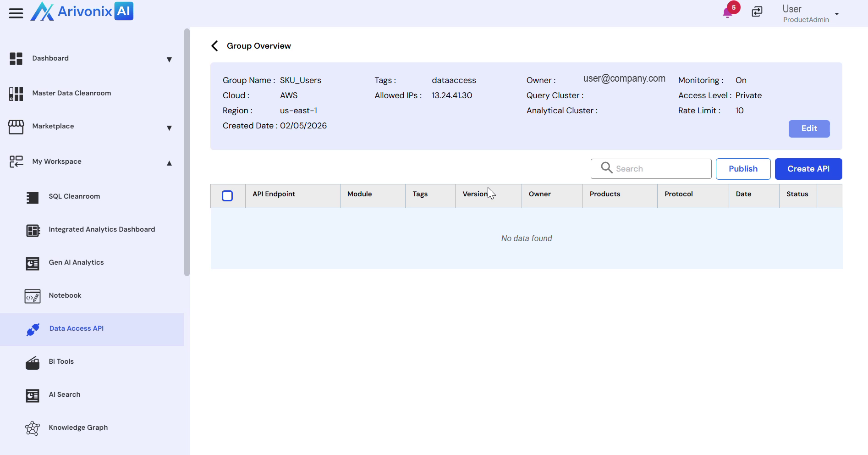868x455 pixels.
Task: Click the Gen AI Analytics icon
Action: (x=33, y=263)
